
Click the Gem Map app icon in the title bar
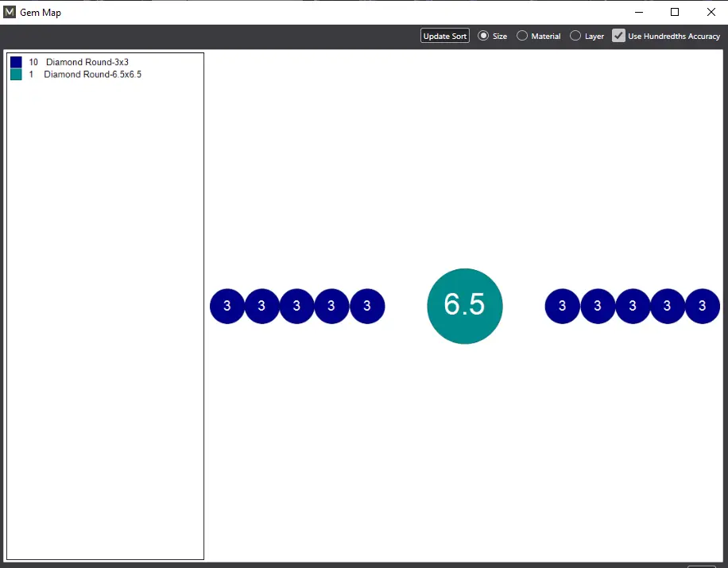click(x=10, y=12)
